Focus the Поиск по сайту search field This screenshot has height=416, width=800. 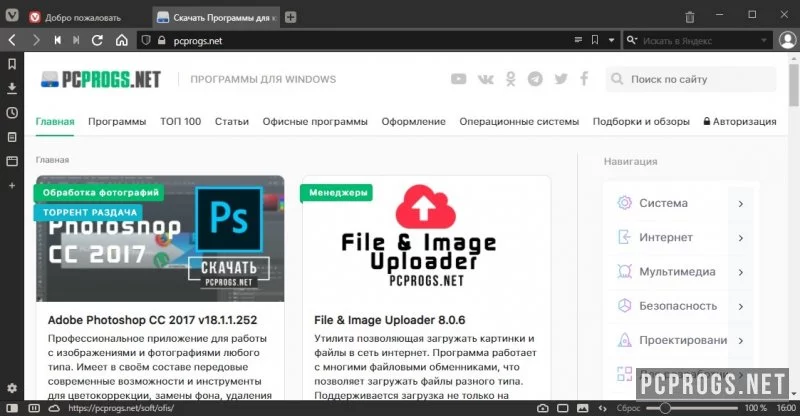pyautogui.click(x=691, y=79)
